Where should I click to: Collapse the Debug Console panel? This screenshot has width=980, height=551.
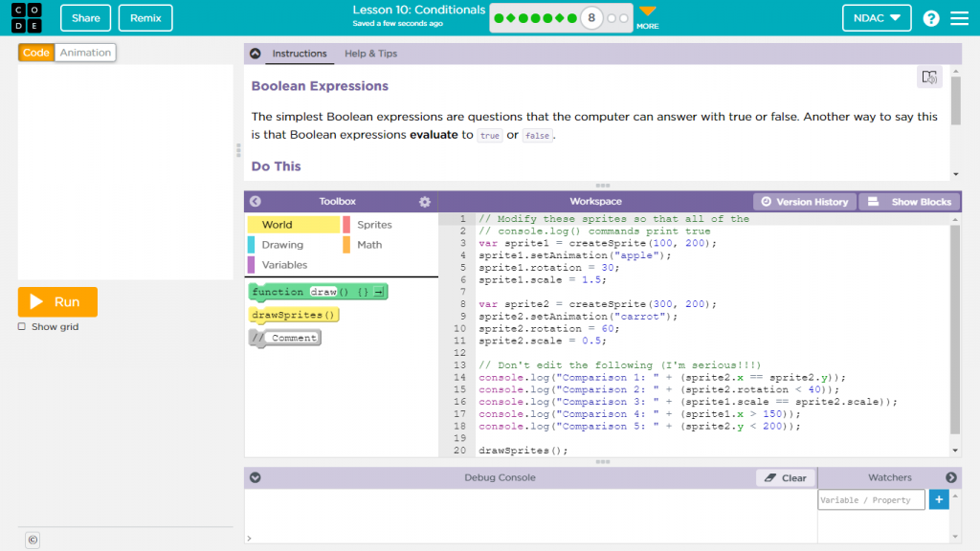[255, 477]
